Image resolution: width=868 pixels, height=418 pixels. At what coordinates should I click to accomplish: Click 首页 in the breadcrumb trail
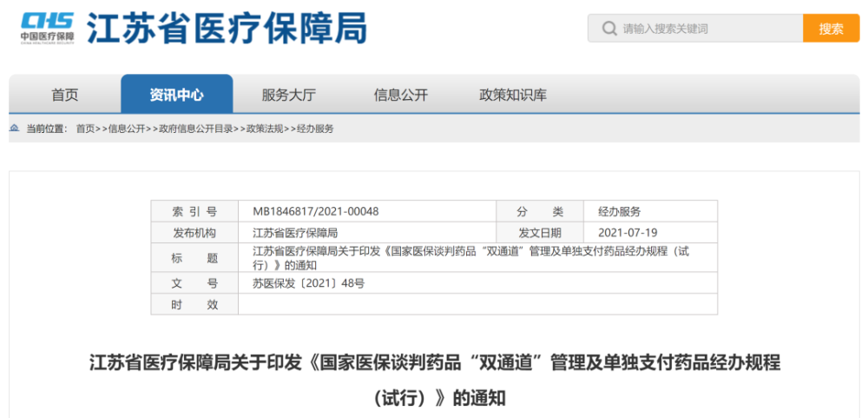[x=85, y=129]
